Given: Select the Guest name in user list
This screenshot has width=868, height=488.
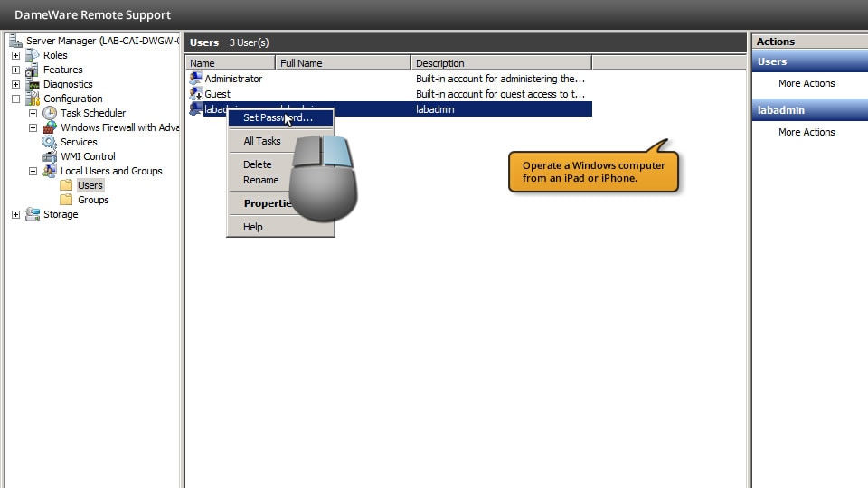Looking at the screenshot, I should pyautogui.click(x=218, y=94).
